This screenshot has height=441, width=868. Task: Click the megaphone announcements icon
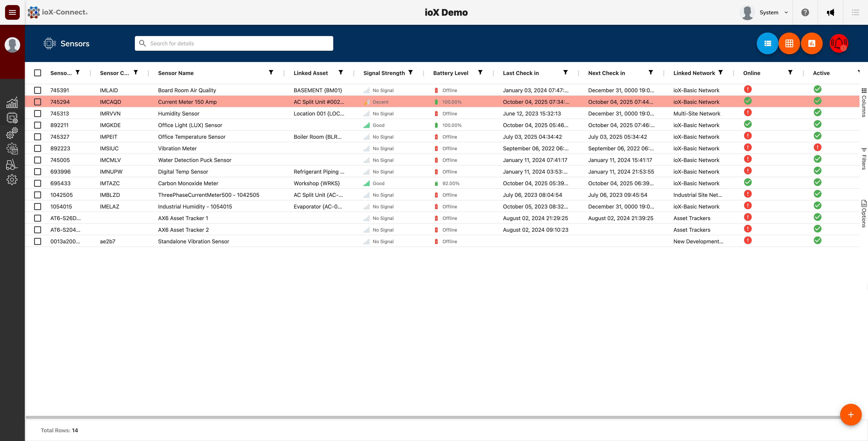click(830, 12)
